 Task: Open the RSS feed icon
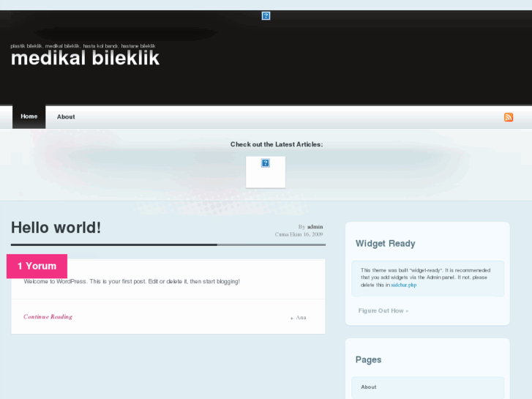point(509,117)
